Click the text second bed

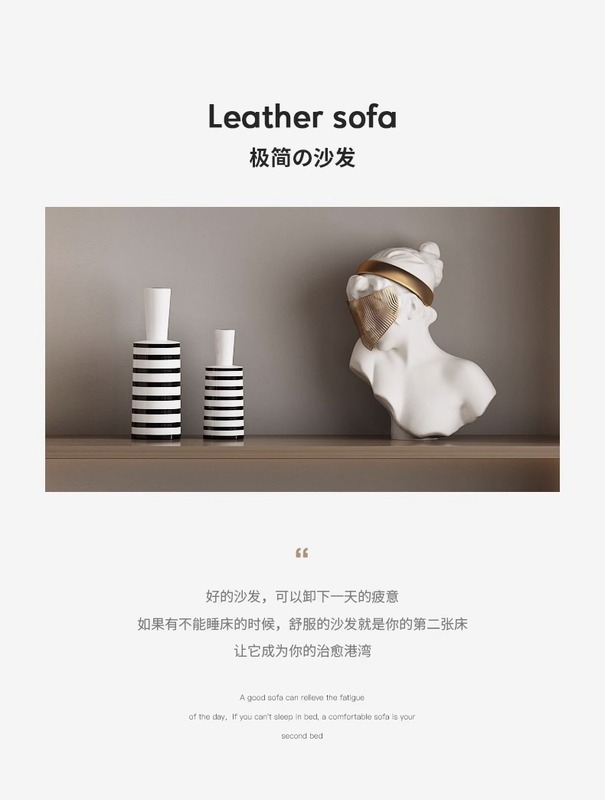pos(302,736)
